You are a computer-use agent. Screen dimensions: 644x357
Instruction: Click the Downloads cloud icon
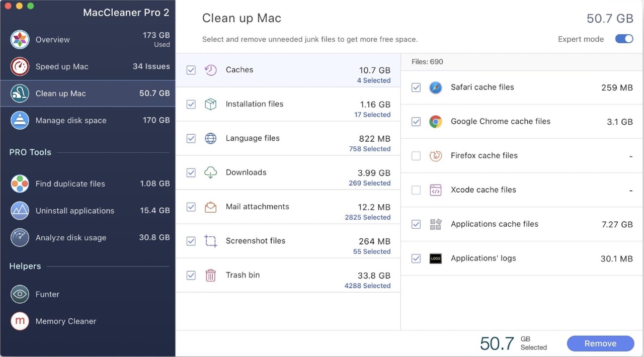click(x=211, y=172)
